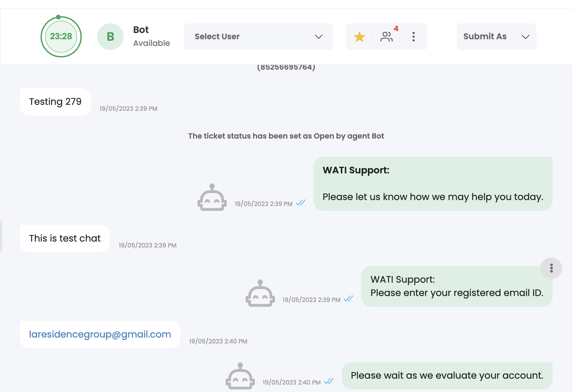Open the team members icon with badge 4

point(386,37)
